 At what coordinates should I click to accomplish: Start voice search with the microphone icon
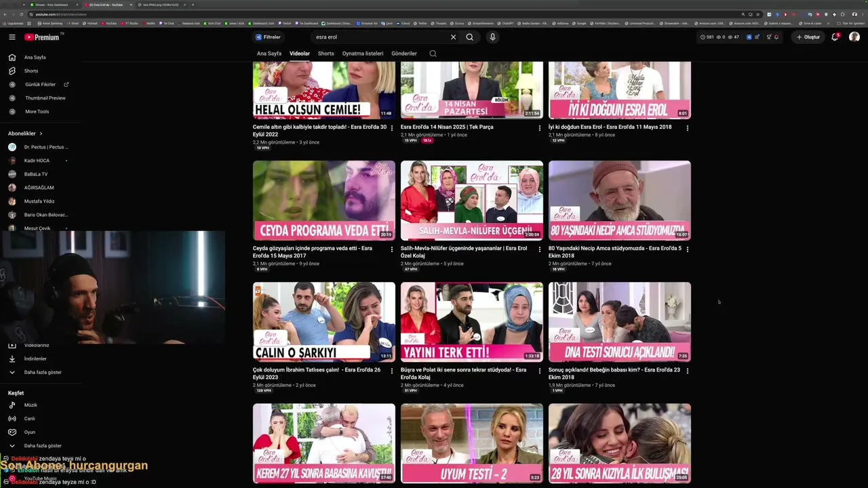tap(492, 37)
